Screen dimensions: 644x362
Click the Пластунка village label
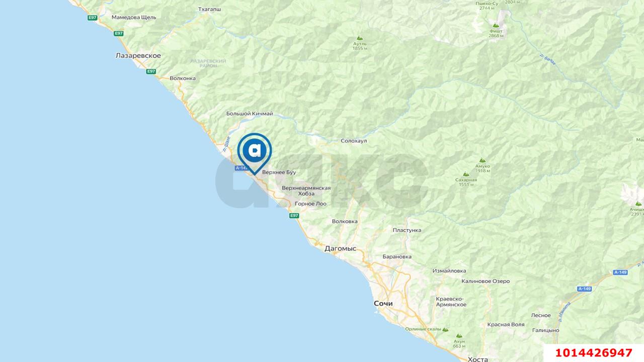pyautogui.click(x=407, y=230)
